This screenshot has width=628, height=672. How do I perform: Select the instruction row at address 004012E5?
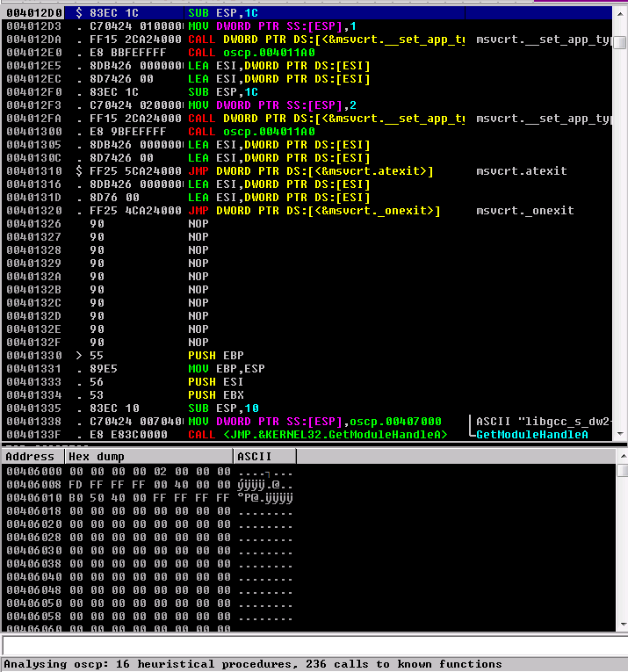pos(307,66)
